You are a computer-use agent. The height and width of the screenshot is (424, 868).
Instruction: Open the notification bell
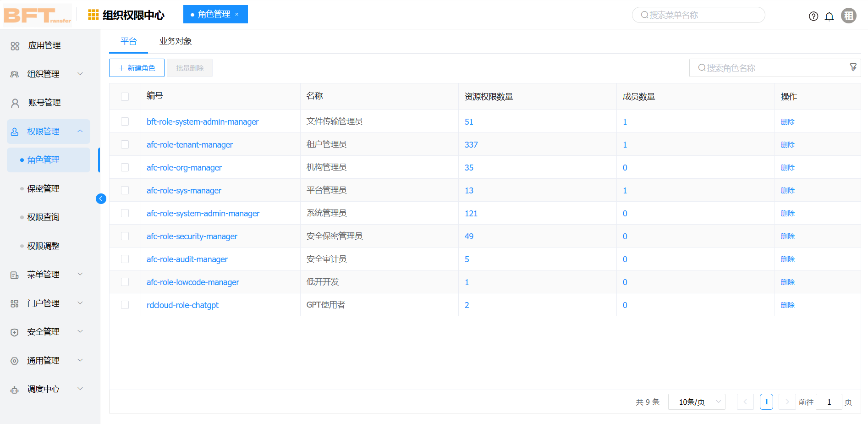(x=830, y=16)
